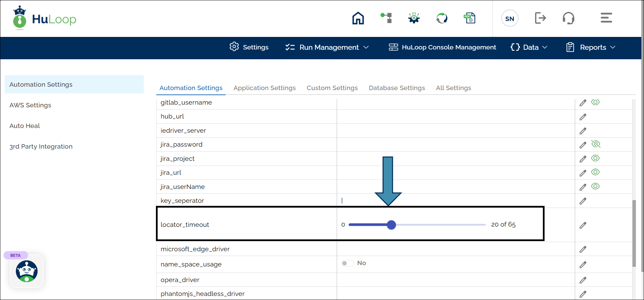Open the BETA chatbot assistant
Viewport: 644px width, 300px height.
[x=27, y=271]
